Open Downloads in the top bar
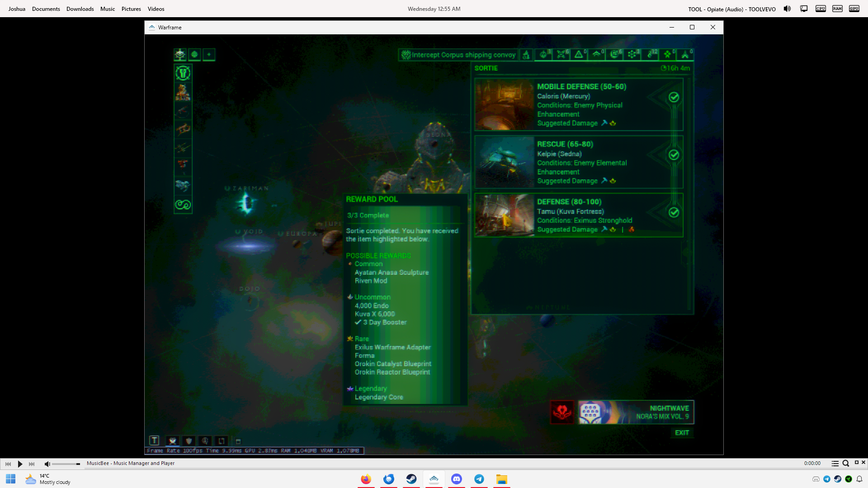The image size is (868, 488). pyautogui.click(x=80, y=9)
